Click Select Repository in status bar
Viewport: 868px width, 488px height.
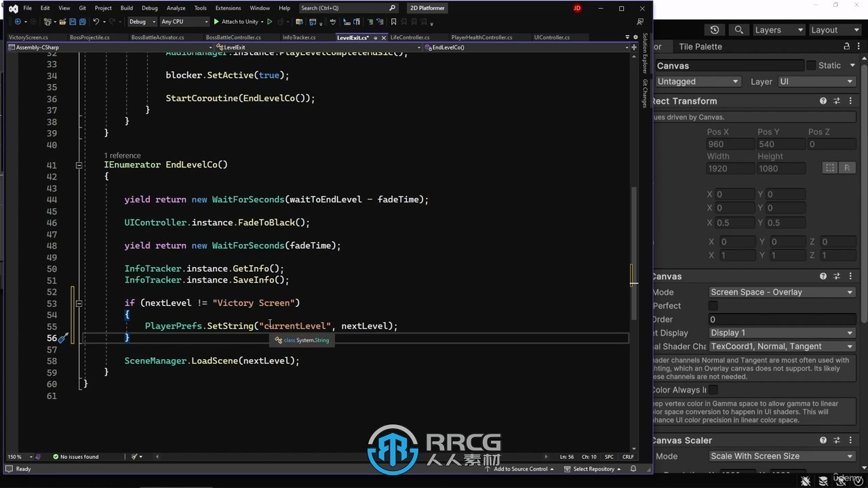593,469
